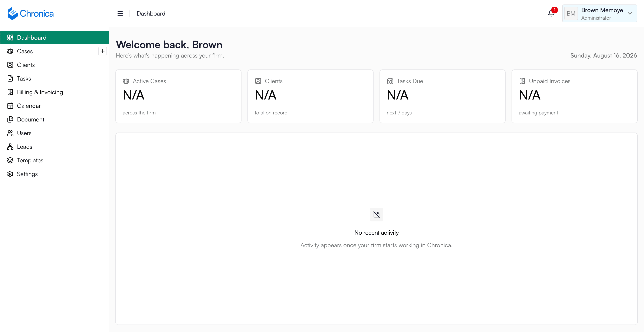Open the Document section link
Viewport: 644px width, 332px height.
(x=54, y=119)
